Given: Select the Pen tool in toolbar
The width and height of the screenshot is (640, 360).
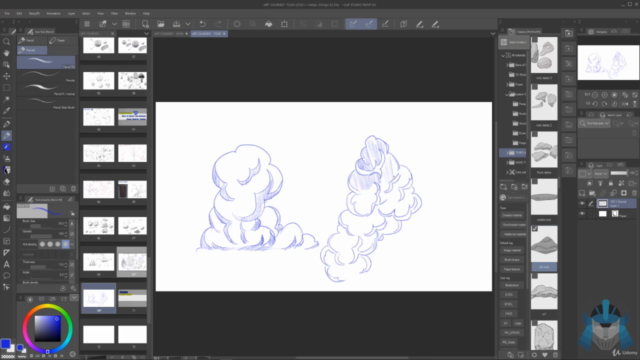Looking at the screenshot, I should [7, 124].
